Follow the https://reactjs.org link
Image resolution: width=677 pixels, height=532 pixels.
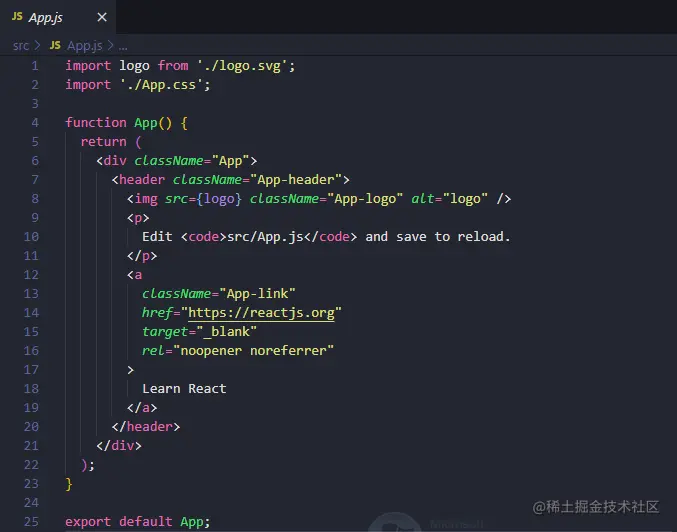[261, 313]
